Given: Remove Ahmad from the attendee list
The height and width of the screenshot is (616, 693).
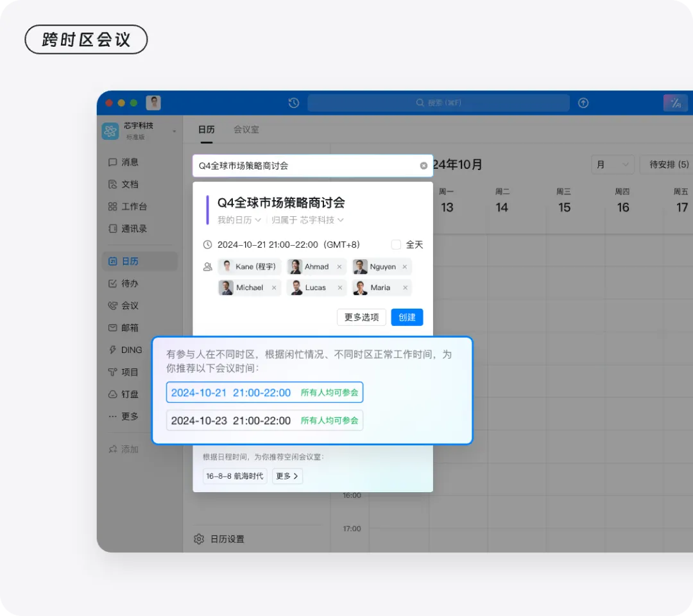Looking at the screenshot, I should pyautogui.click(x=339, y=267).
